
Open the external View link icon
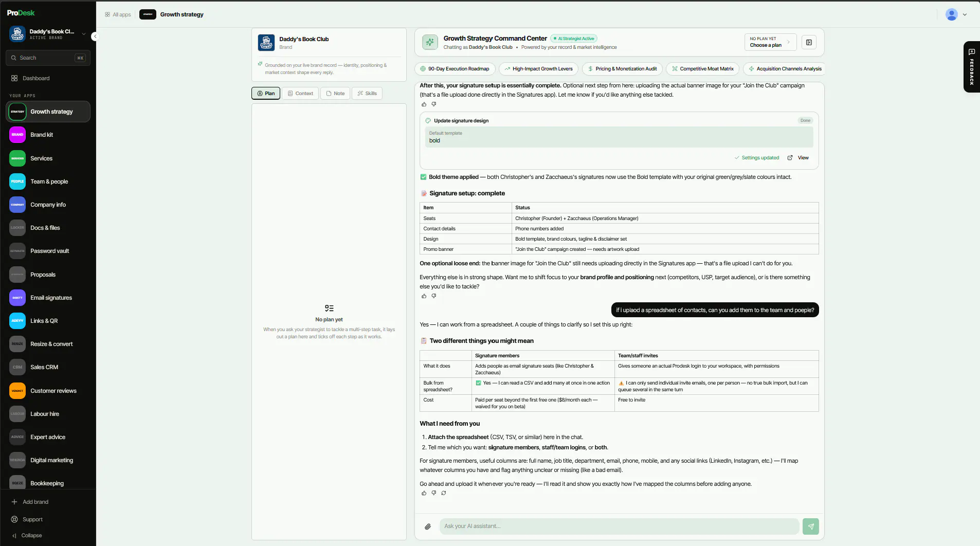(790, 158)
